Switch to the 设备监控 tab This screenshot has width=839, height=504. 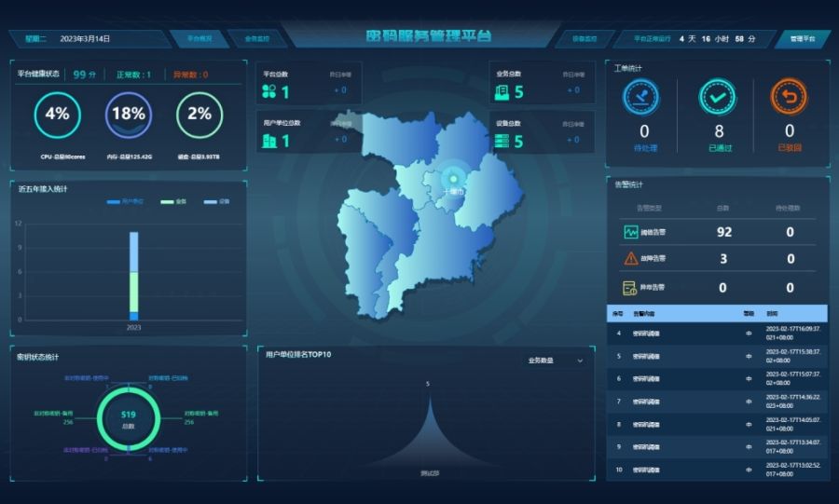584,39
